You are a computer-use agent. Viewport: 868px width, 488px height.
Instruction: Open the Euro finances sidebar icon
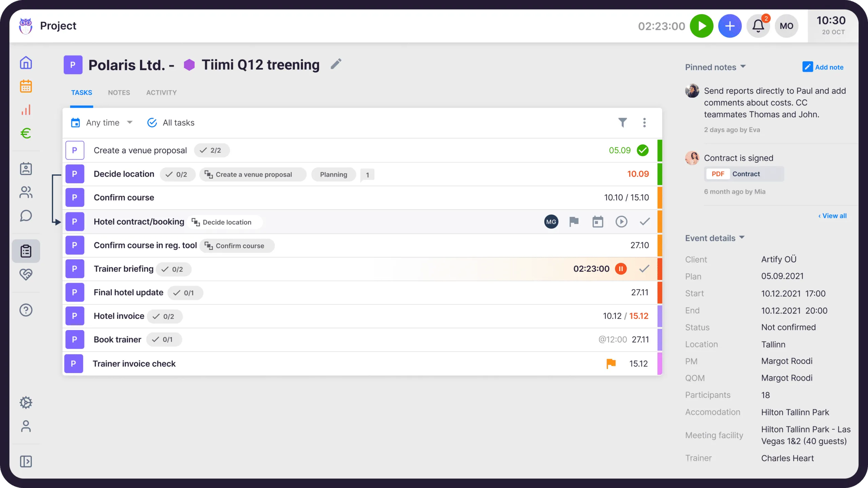click(26, 133)
